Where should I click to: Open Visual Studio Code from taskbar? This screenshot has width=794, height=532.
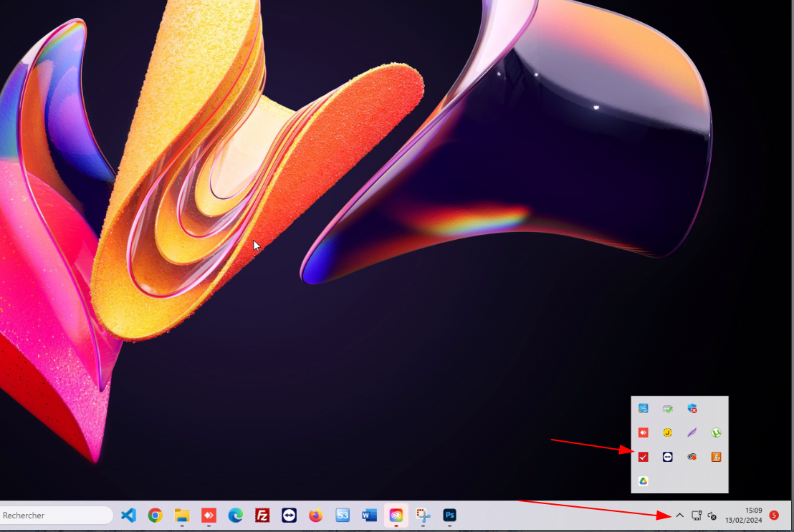[128, 516]
